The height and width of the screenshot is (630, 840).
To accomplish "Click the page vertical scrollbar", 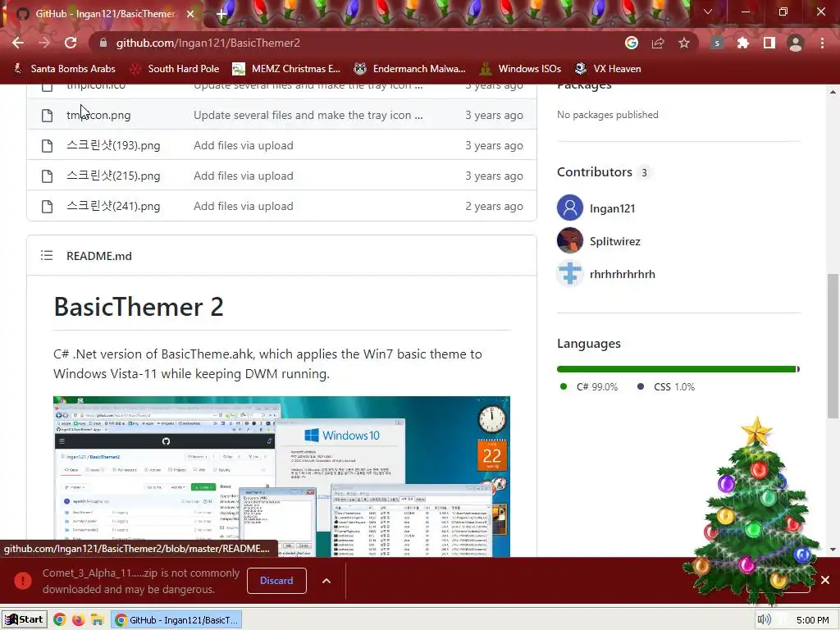I will [833, 345].
